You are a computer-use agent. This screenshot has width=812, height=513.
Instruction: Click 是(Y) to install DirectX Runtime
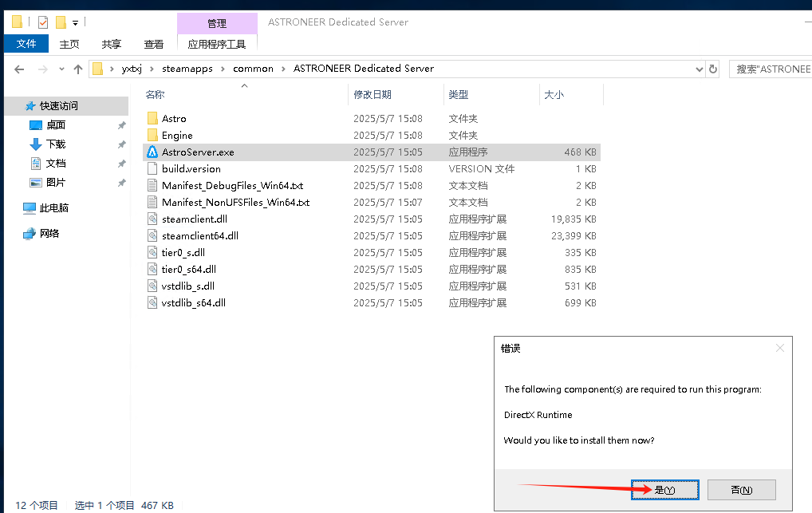tap(665, 490)
